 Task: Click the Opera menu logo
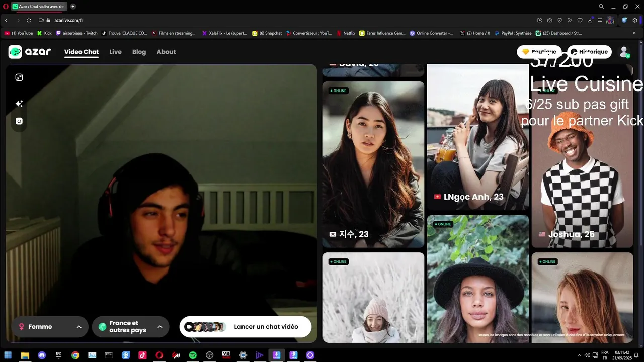click(x=6, y=7)
